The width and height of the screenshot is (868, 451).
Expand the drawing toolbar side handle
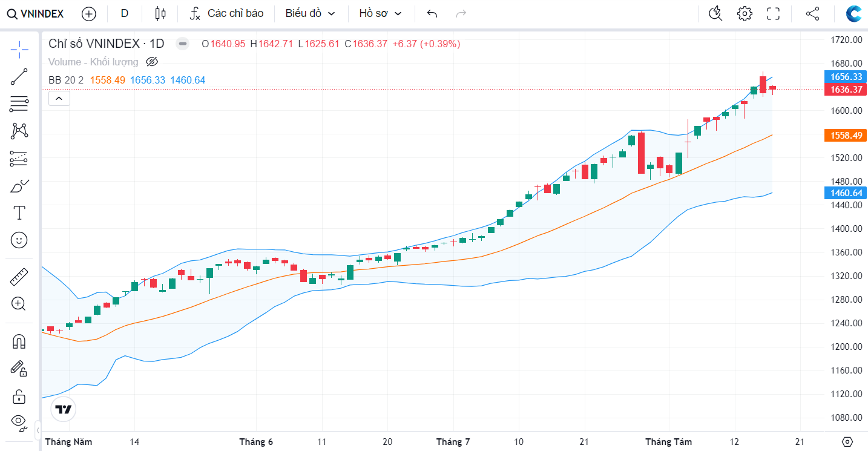[x=38, y=430]
